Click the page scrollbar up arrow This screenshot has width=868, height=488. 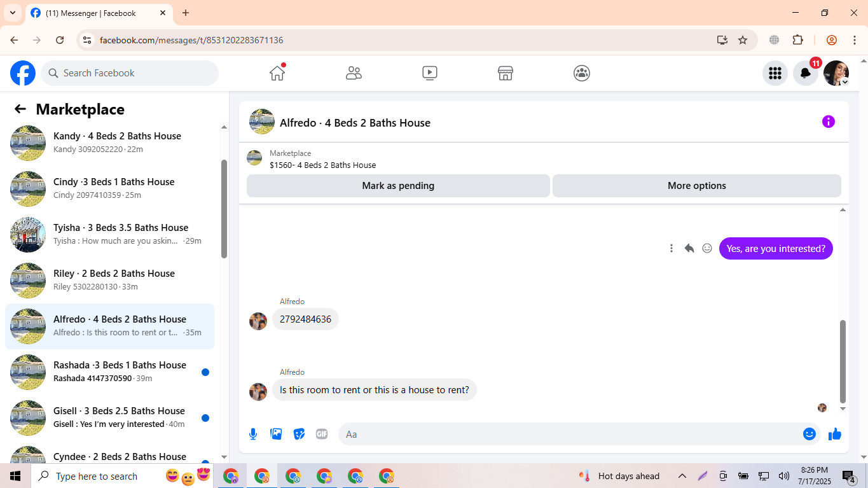[x=863, y=61]
